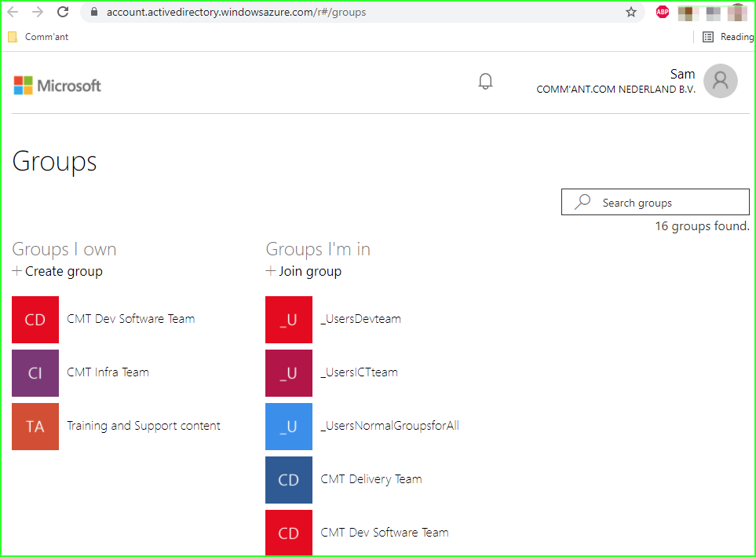Click the browser forward arrow

coord(38,12)
